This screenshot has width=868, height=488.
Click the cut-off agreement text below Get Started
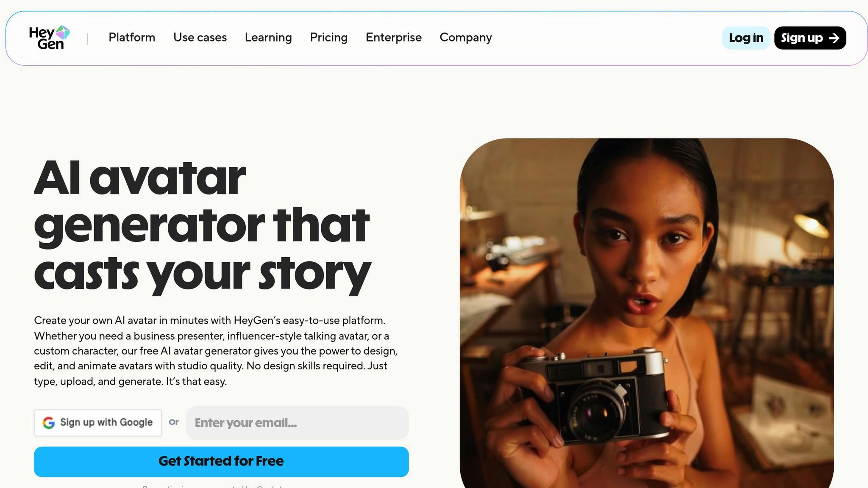pos(212,486)
